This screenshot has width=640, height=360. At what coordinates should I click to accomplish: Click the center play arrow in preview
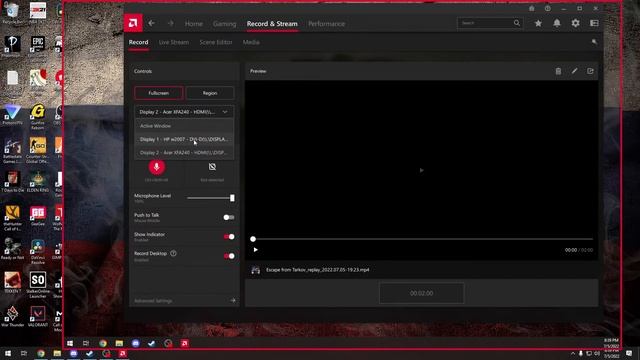(422, 170)
